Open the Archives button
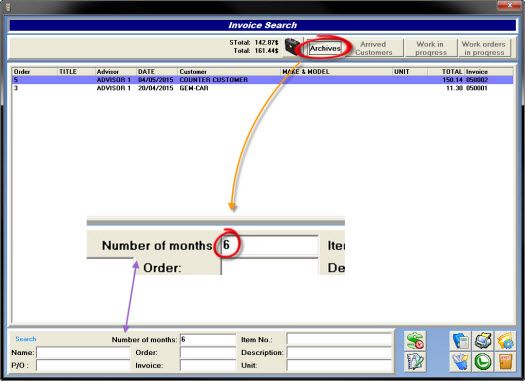The image size is (525, 381). point(325,48)
